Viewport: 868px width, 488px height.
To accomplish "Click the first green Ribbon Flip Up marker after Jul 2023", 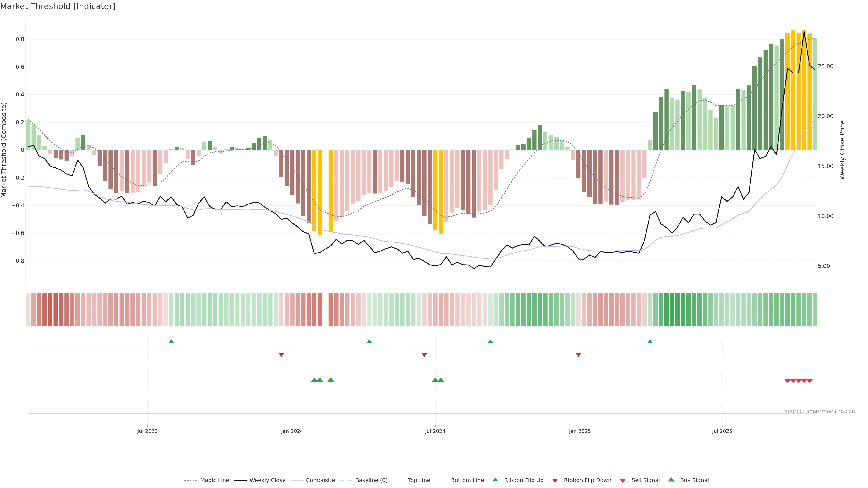I will tap(171, 342).
